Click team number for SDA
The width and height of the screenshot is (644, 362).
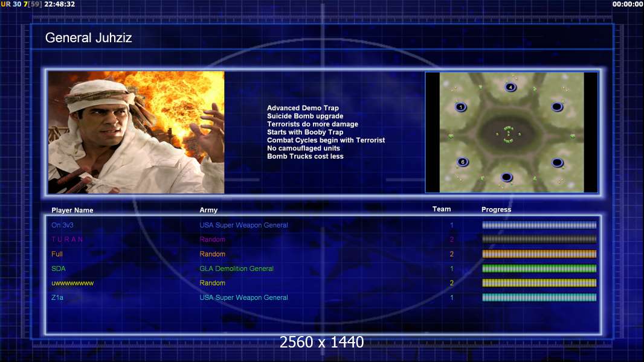(x=451, y=268)
